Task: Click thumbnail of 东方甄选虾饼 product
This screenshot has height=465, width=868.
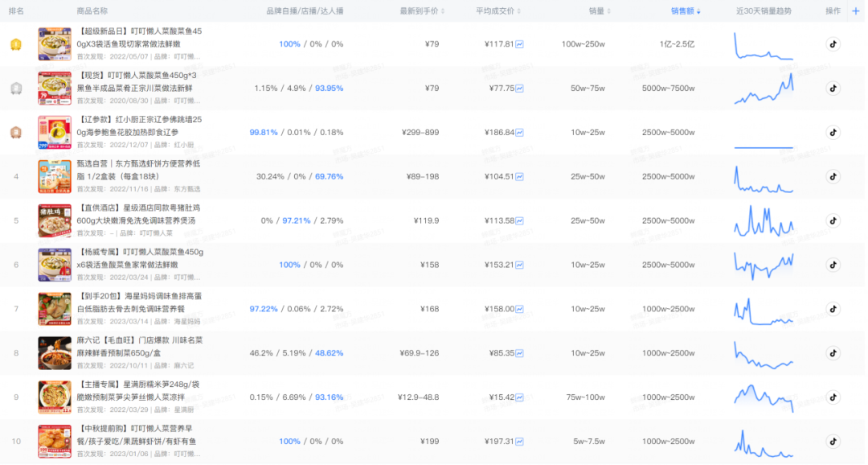Action: click(55, 177)
